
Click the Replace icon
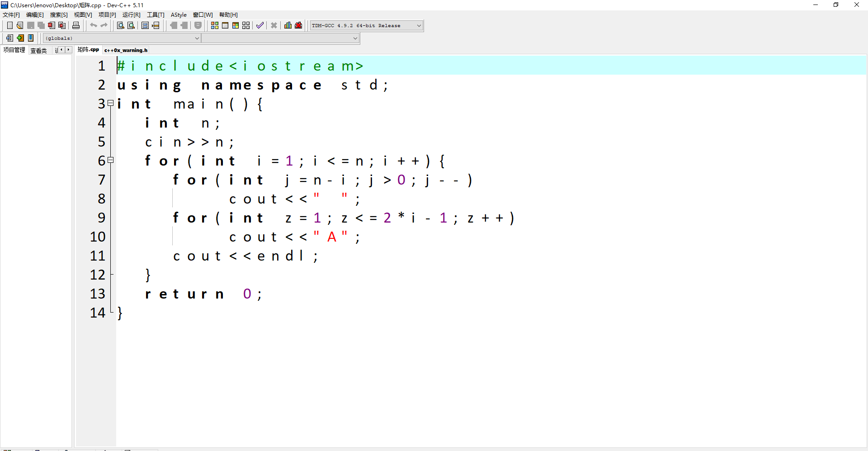(131, 25)
